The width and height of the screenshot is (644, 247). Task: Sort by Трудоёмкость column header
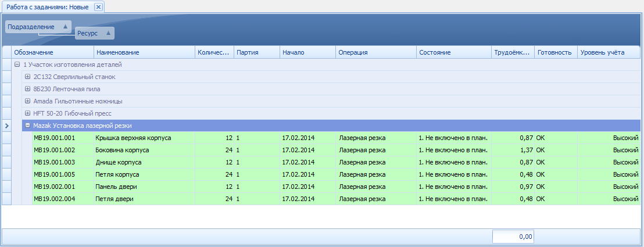[513, 52]
